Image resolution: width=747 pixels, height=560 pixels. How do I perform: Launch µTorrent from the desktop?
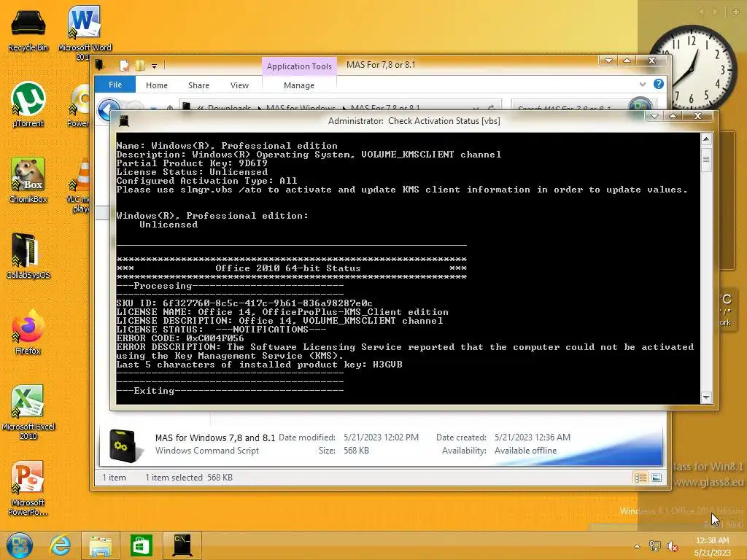pos(28,104)
